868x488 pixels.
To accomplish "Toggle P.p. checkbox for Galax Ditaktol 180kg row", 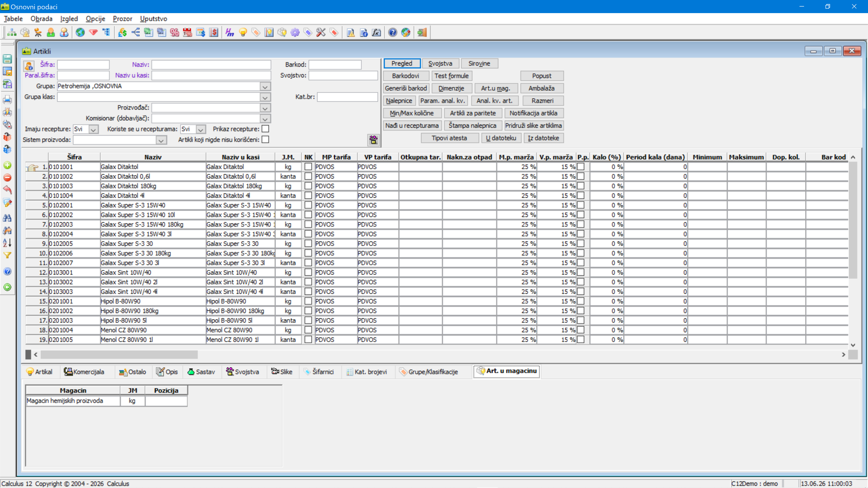I will click(580, 186).
